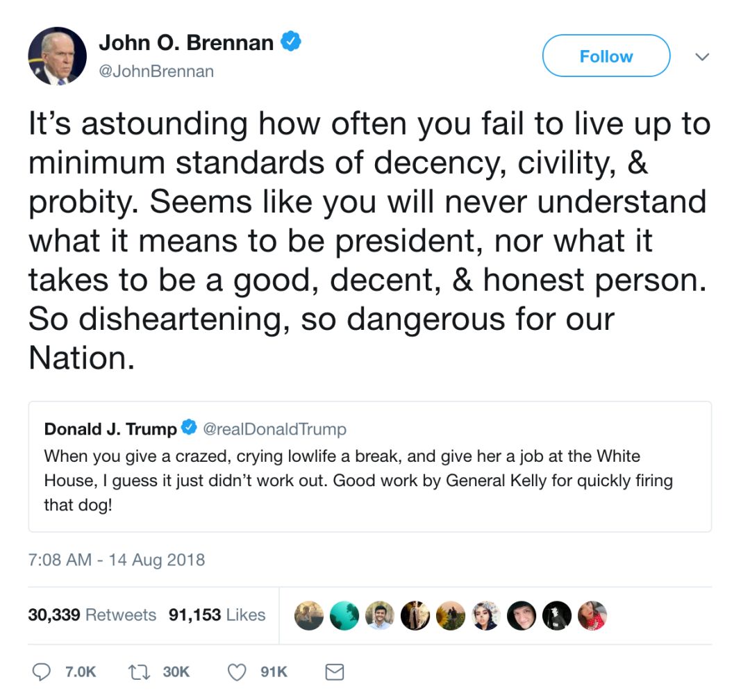Open the Direct Message share icon
This screenshot has height=700, width=750.
(x=335, y=672)
